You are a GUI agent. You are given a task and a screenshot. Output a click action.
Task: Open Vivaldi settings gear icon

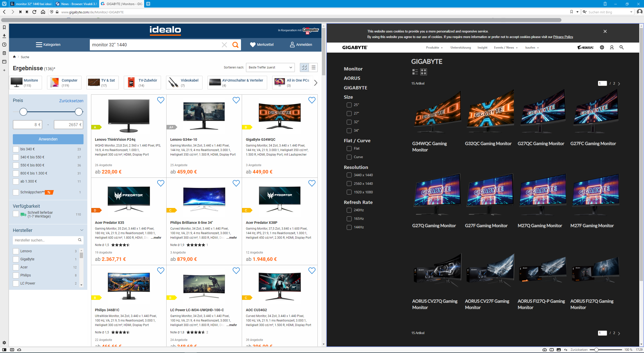coord(4,343)
